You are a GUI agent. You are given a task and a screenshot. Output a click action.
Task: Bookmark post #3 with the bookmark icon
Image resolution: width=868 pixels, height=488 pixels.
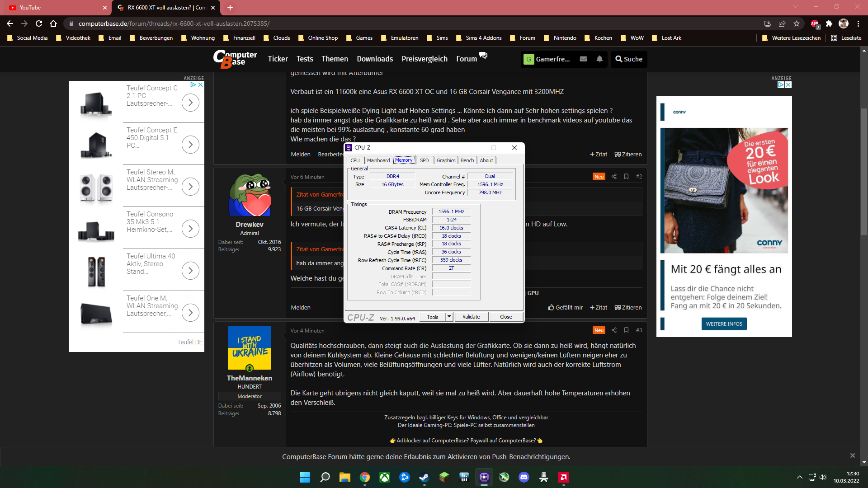click(x=626, y=330)
